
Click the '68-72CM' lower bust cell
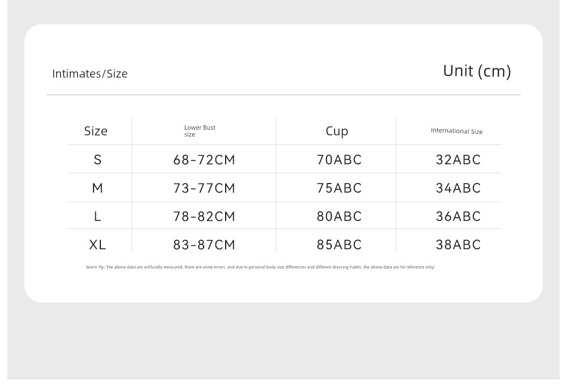point(204,160)
